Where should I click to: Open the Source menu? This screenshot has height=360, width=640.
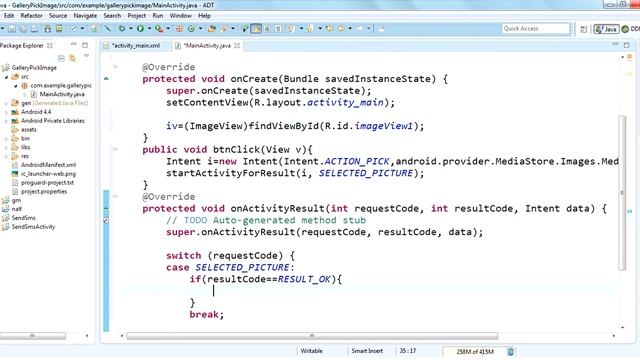(x=58, y=16)
